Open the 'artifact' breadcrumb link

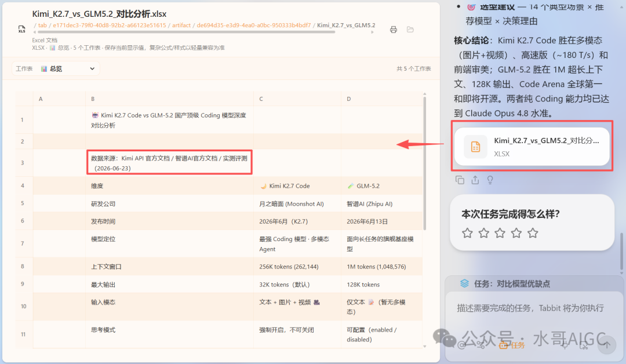pos(181,25)
